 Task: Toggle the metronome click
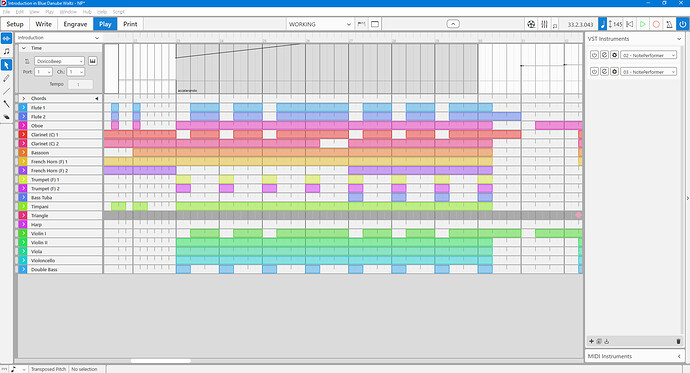pos(669,24)
